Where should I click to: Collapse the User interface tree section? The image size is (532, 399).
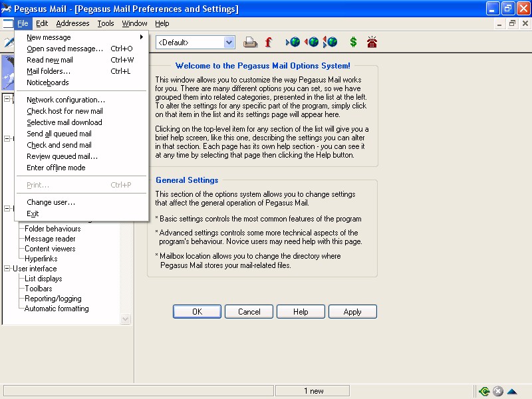(x=7, y=269)
